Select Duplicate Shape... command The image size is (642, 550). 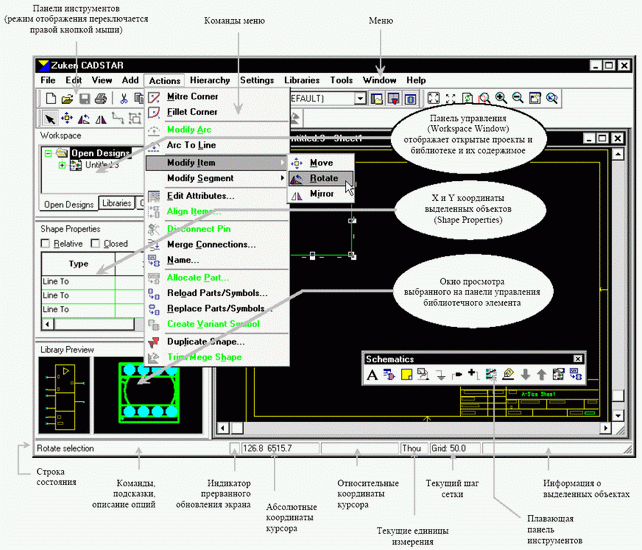coord(217,342)
